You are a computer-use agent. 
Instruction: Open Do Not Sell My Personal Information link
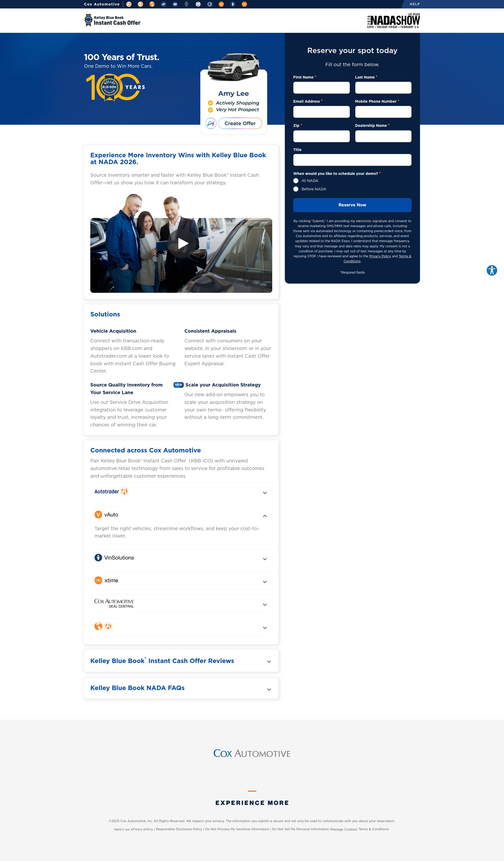point(301,829)
